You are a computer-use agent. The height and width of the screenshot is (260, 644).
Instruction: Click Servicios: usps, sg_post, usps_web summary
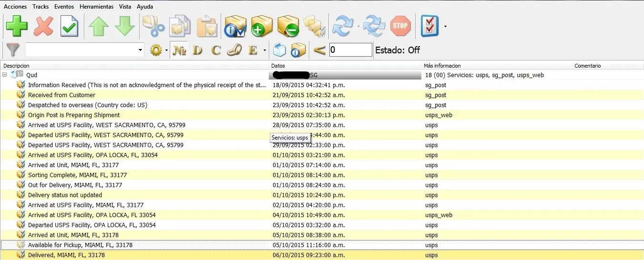point(484,75)
